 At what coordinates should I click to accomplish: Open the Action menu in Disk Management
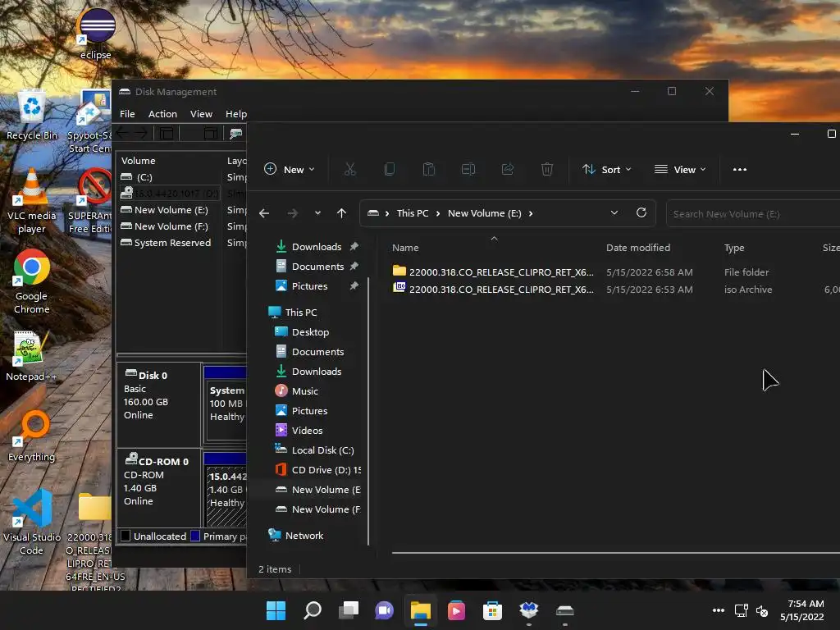coord(162,113)
